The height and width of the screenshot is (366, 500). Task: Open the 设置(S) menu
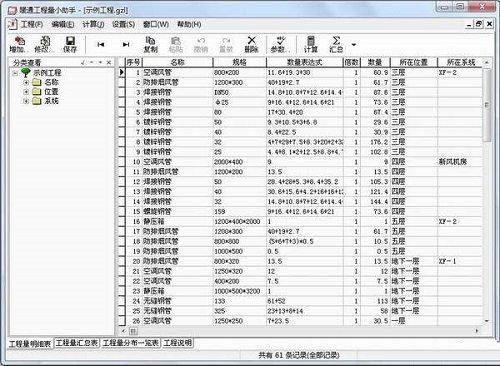[x=123, y=24]
